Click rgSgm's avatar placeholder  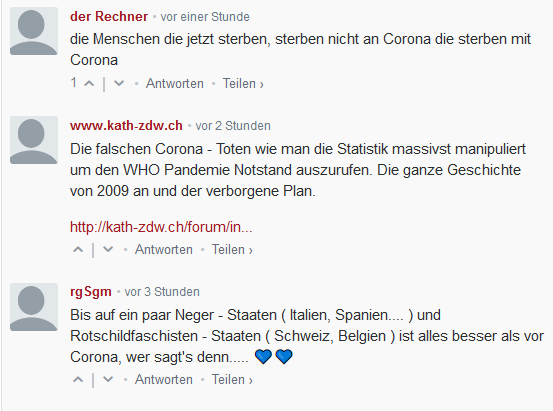click(x=34, y=307)
